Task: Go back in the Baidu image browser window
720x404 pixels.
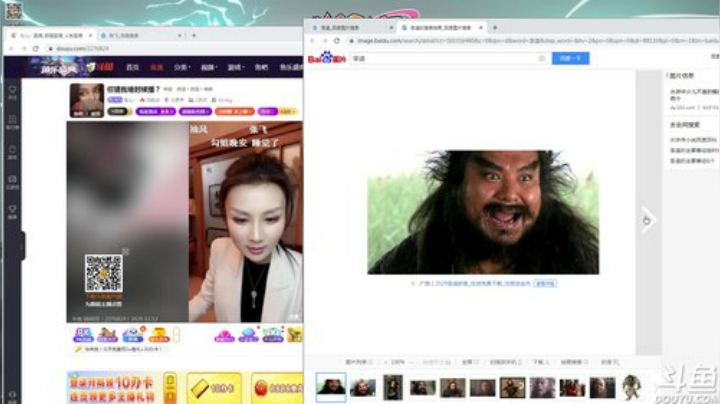Action: pyautogui.click(x=313, y=41)
